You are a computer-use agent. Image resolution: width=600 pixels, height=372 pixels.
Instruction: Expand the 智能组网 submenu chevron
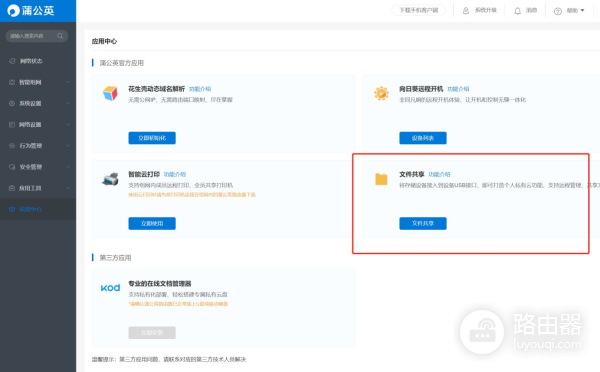pyautogui.click(x=68, y=82)
